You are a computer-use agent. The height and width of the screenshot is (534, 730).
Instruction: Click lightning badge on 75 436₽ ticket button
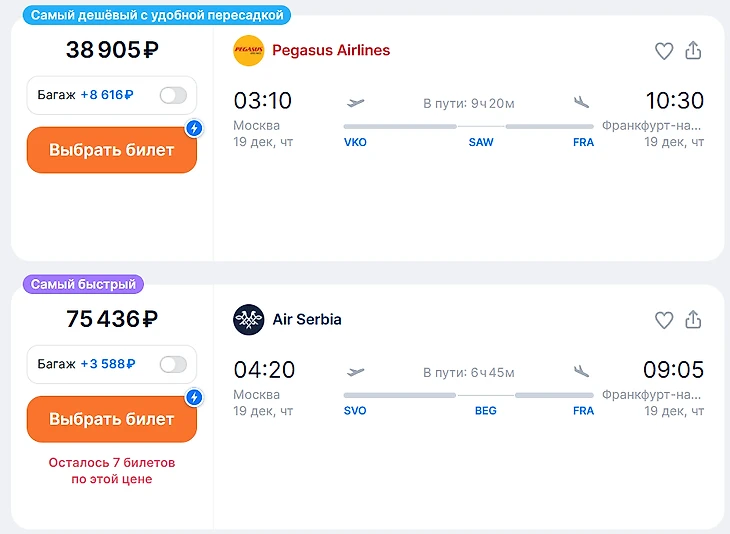pyautogui.click(x=195, y=397)
